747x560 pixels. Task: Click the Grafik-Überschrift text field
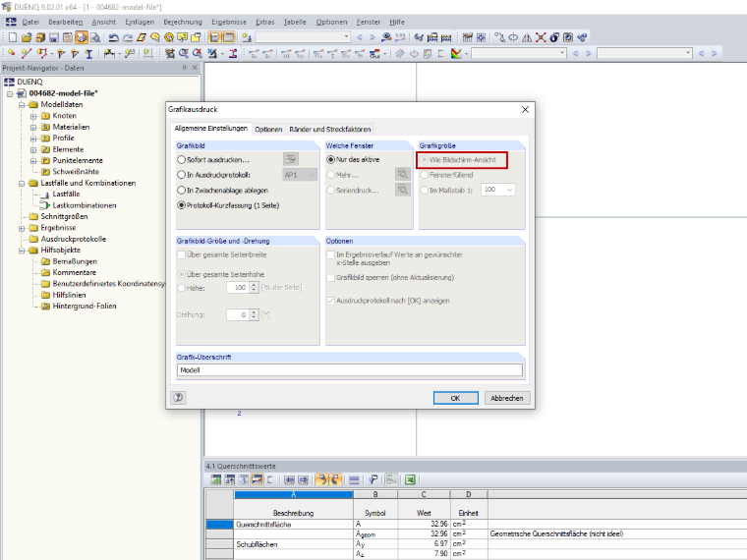[x=350, y=370]
